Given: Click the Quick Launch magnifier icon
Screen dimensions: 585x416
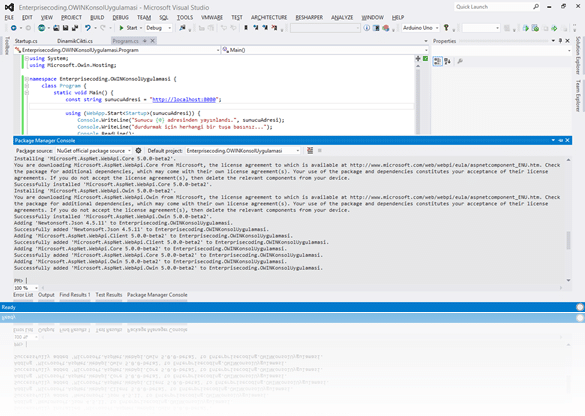Looking at the screenshot, I should click(x=536, y=7).
